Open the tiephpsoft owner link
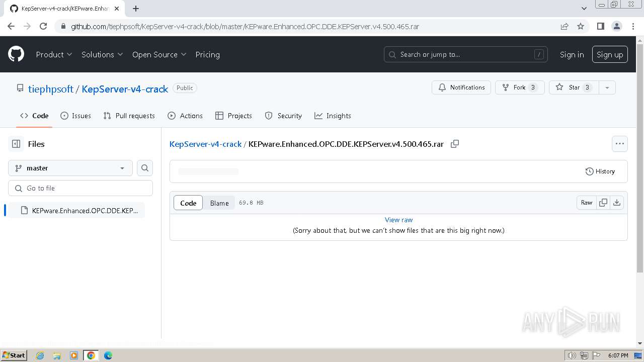The height and width of the screenshot is (362, 644). 51,89
